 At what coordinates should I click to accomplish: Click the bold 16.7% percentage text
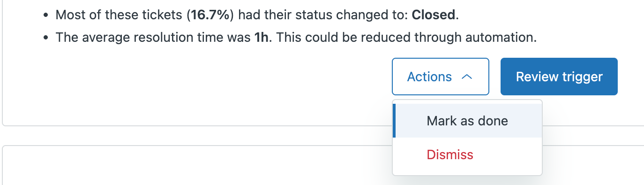(212, 15)
